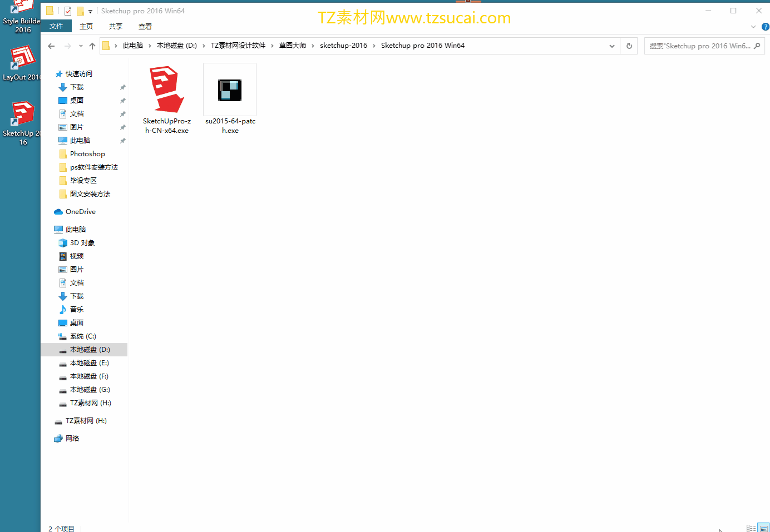Click the 快速访问 star icon
This screenshot has height=532, width=770.
(x=59, y=74)
